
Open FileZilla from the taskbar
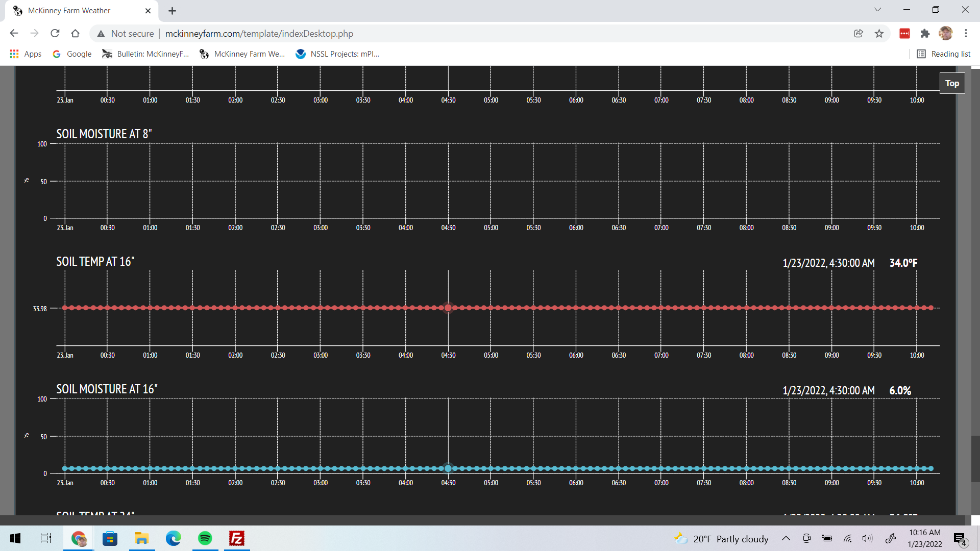(x=237, y=538)
